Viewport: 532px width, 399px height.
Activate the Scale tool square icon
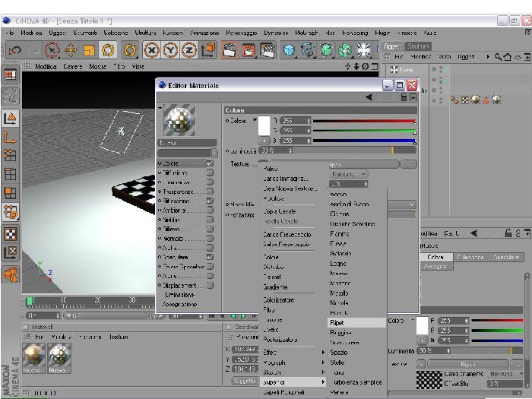(89, 51)
